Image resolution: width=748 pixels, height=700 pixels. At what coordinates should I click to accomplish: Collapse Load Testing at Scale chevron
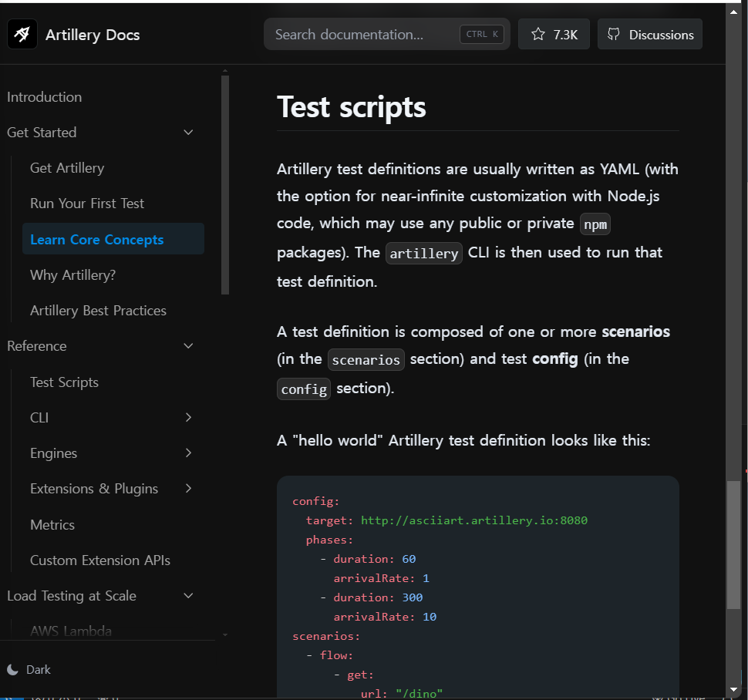pyautogui.click(x=188, y=596)
